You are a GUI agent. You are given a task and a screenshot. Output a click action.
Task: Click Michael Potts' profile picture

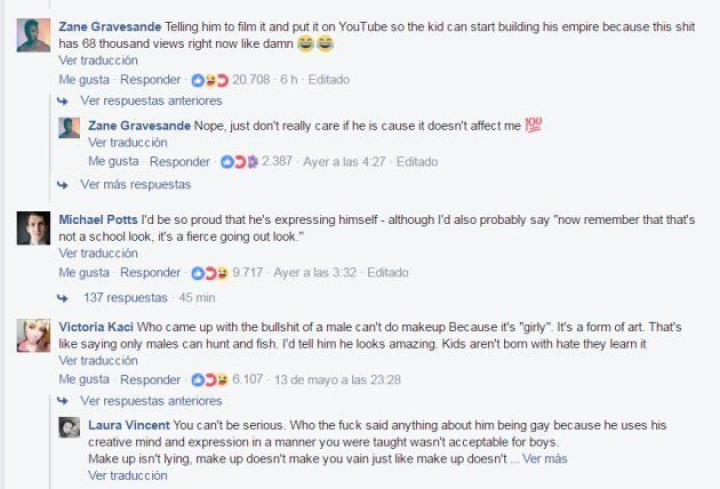click(x=34, y=228)
